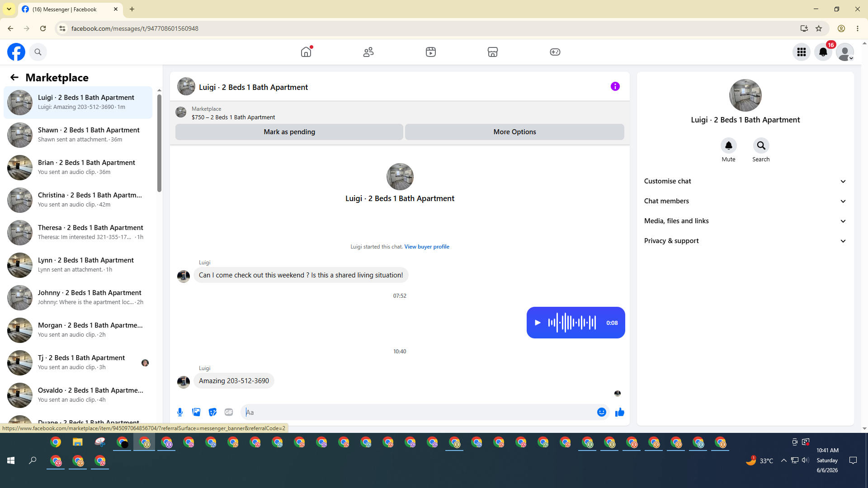Open Windows taskbar search

pyautogui.click(x=33, y=460)
